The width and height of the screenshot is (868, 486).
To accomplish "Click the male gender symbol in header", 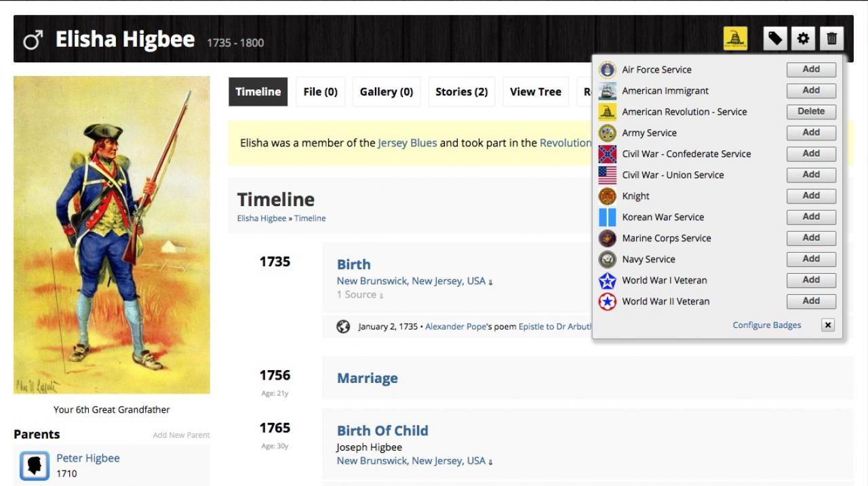I will 33,40.
